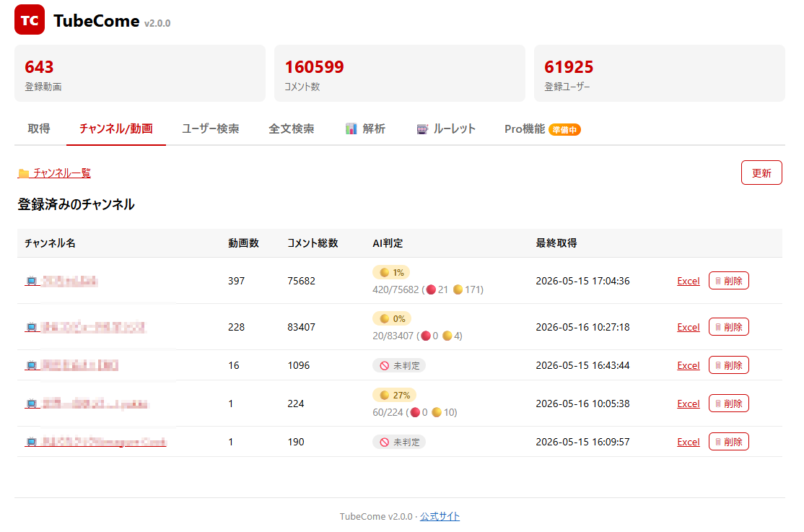This screenshot has width=804, height=532.
Task: Click the AI判定 column header
Action: pos(388,243)
